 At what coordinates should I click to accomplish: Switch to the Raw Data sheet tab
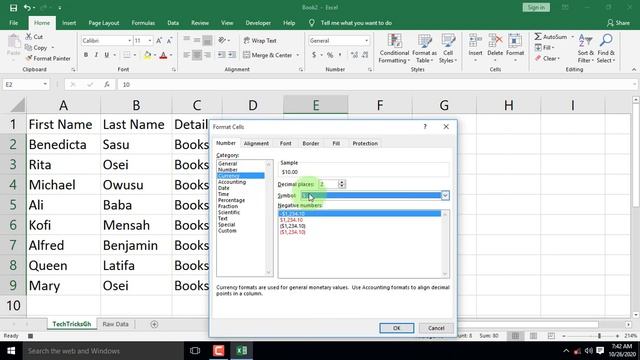tap(116, 324)
